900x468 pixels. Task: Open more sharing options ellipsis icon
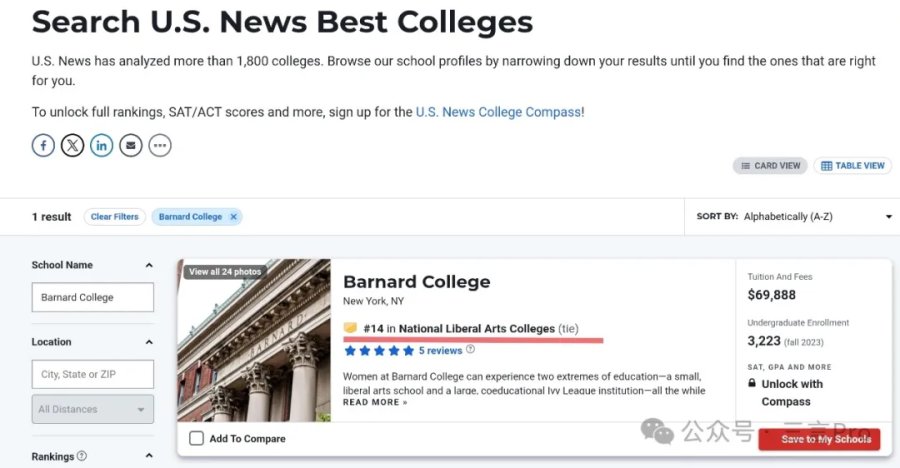click(160, 145)
